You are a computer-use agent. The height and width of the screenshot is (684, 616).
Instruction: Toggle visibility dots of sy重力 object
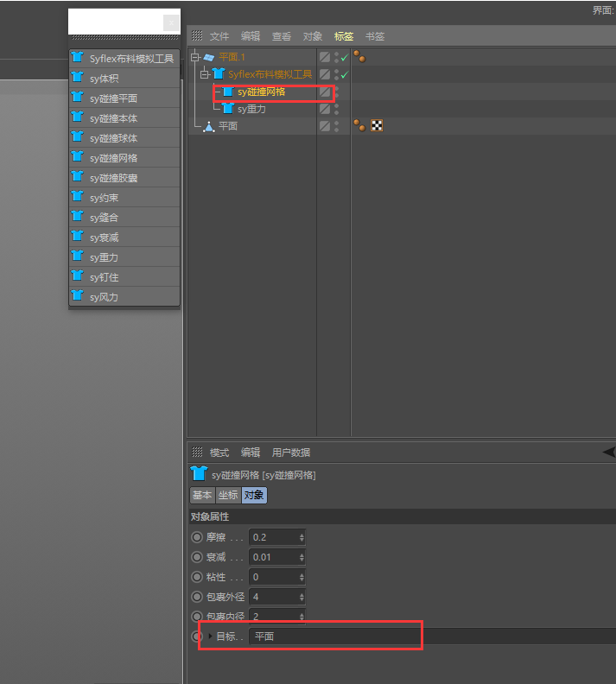pos(336,109)
